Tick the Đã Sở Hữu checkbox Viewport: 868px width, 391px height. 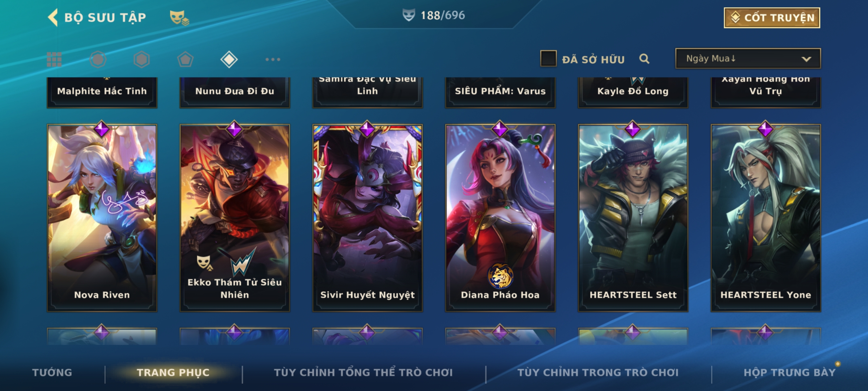548,58
